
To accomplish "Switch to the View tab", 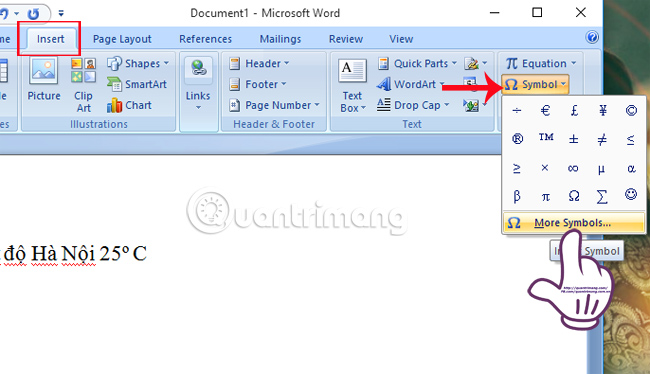I will (401, 39).
